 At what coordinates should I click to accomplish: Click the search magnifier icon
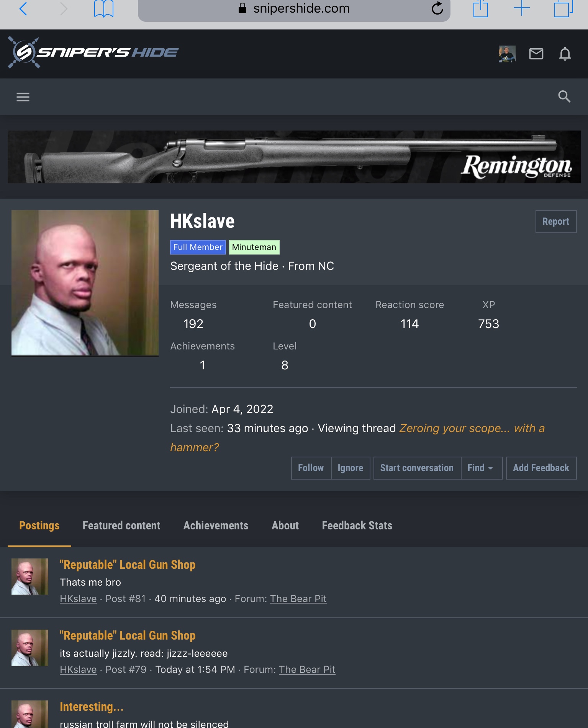coord(564,96)
